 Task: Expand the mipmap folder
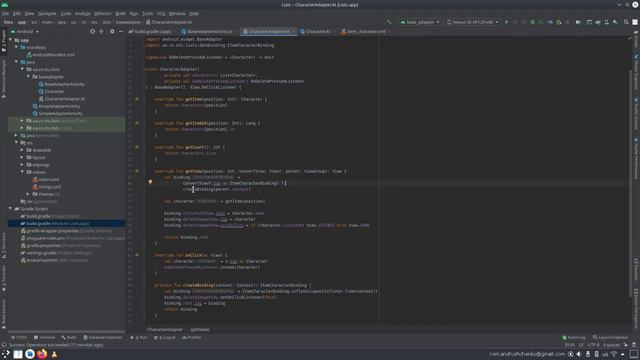click(x=22, y=165)
